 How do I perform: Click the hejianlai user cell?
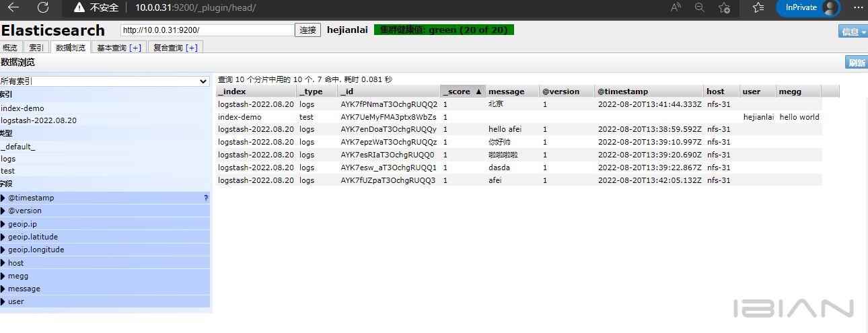[759, 117]
